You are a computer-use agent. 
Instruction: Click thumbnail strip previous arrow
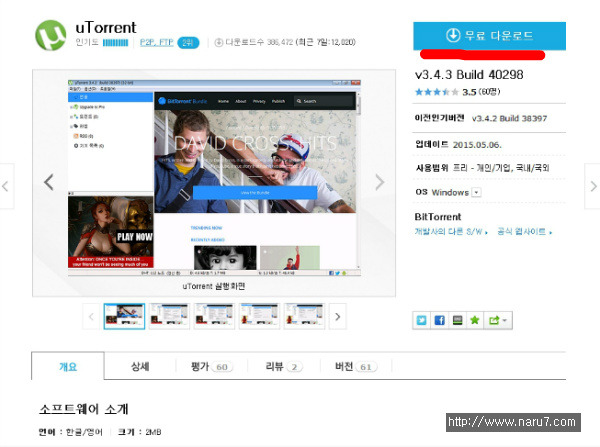click(91, 316)
